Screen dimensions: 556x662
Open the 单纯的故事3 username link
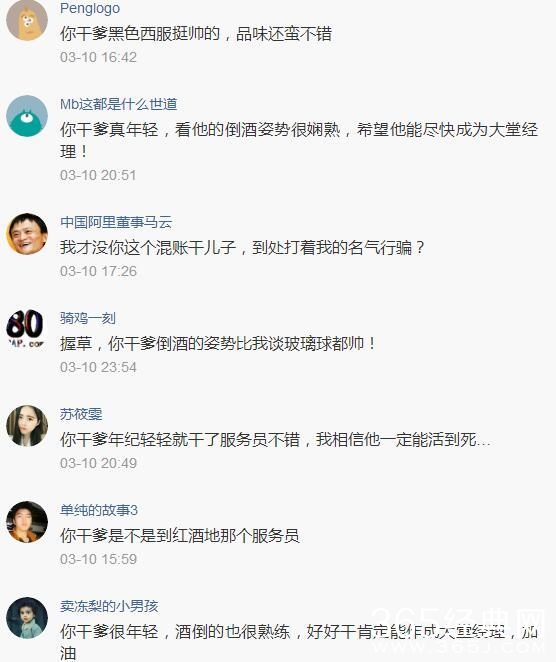pyautogui.click(x=99, y=510)
